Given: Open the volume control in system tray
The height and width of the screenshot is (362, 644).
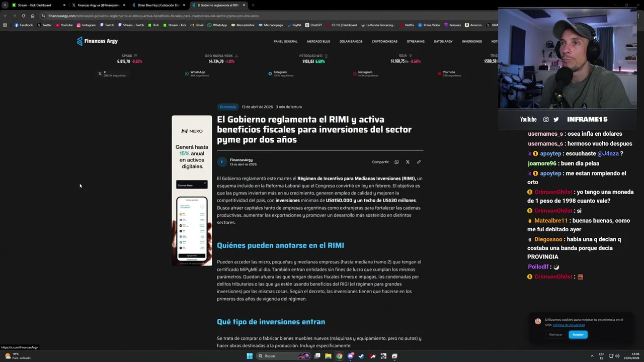Looking at the screenshot, I should pos(617,356).
